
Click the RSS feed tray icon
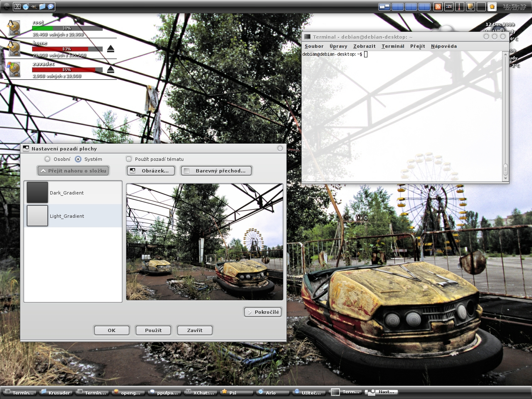438,7
